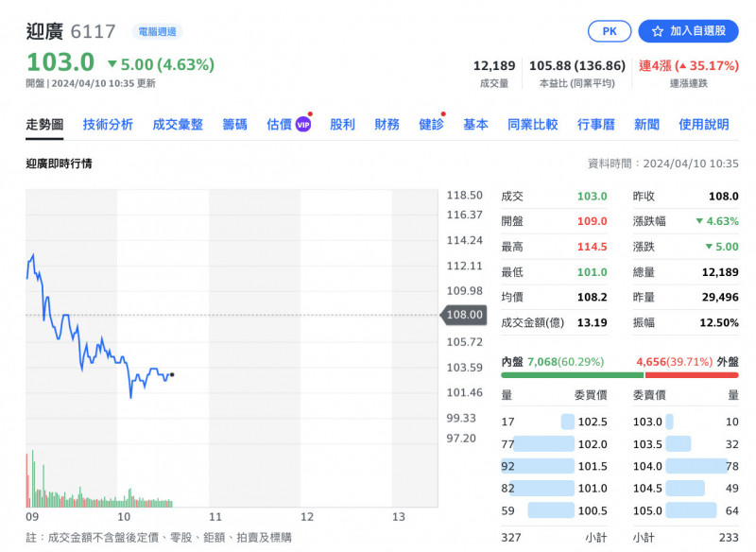Screen dimensions: 756x552
Task: Open the 成交彙整 tab
Action: [x=178, y=125]
